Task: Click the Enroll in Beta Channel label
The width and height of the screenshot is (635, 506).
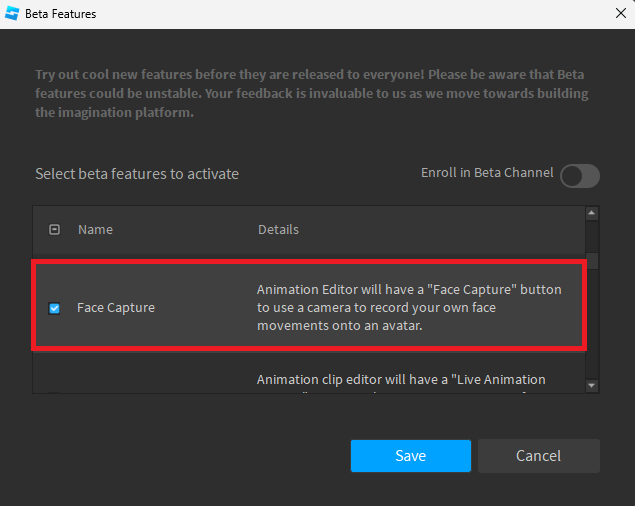Action: tap(487, 173)
